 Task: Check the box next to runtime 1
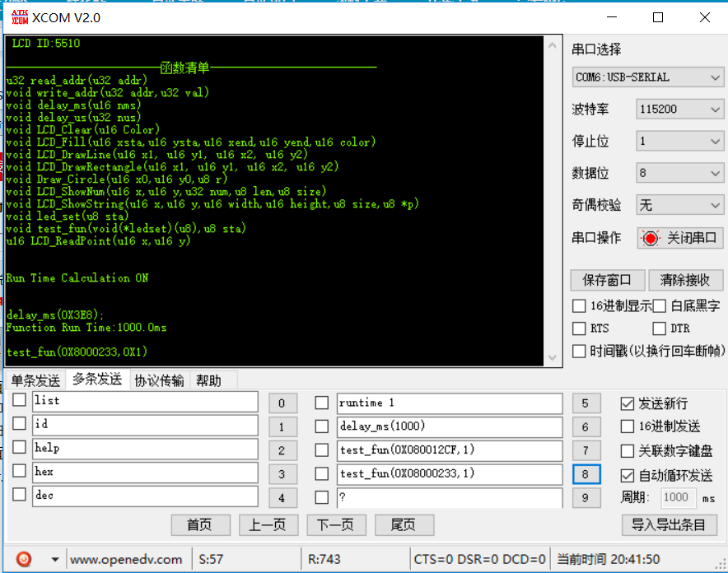pos(322,403)
